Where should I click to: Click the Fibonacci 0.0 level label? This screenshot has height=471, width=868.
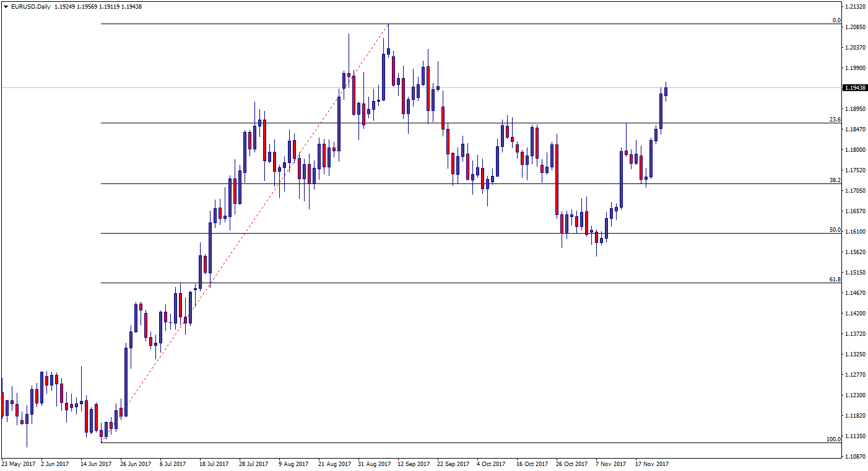836,20
